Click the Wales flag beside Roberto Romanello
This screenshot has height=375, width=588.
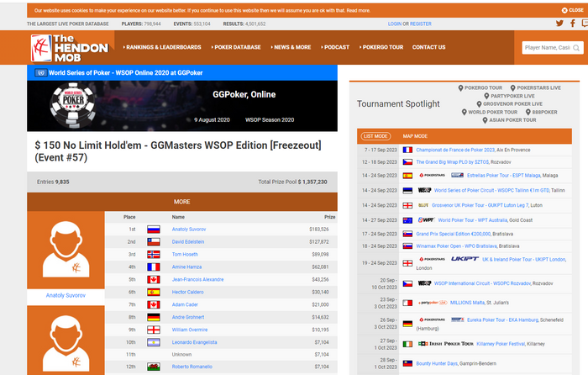[x=154, y=367]
